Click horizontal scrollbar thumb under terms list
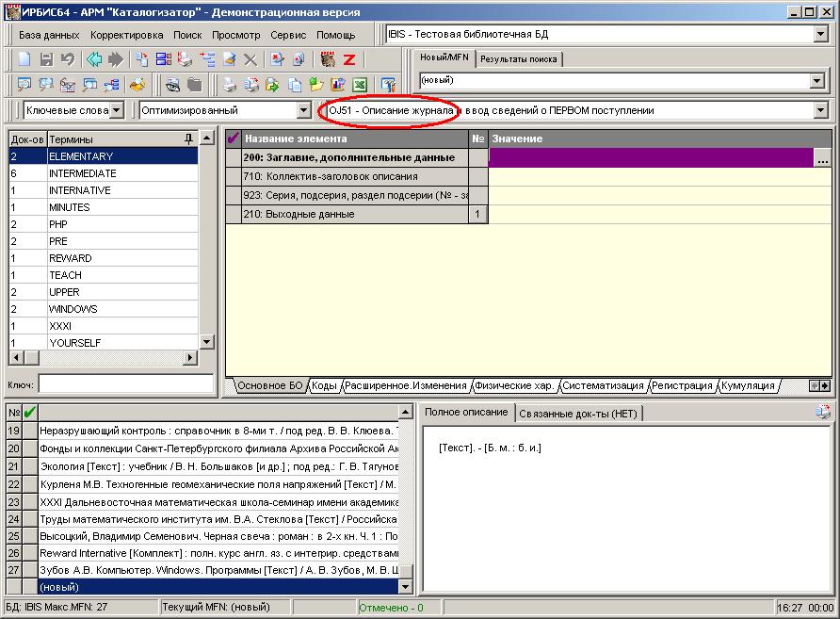Screen dimensions: 840x619 (x=32, y=357)
